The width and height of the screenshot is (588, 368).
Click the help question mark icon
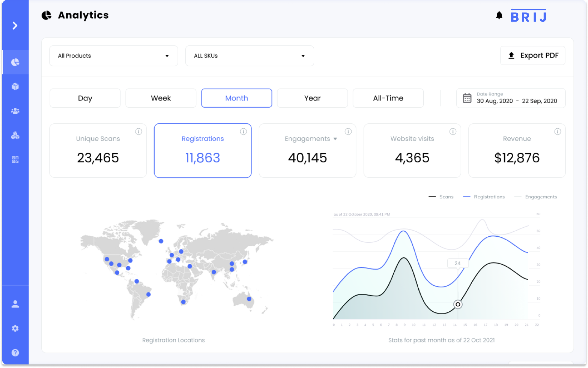pyautogui.click(x=15, y=353)
